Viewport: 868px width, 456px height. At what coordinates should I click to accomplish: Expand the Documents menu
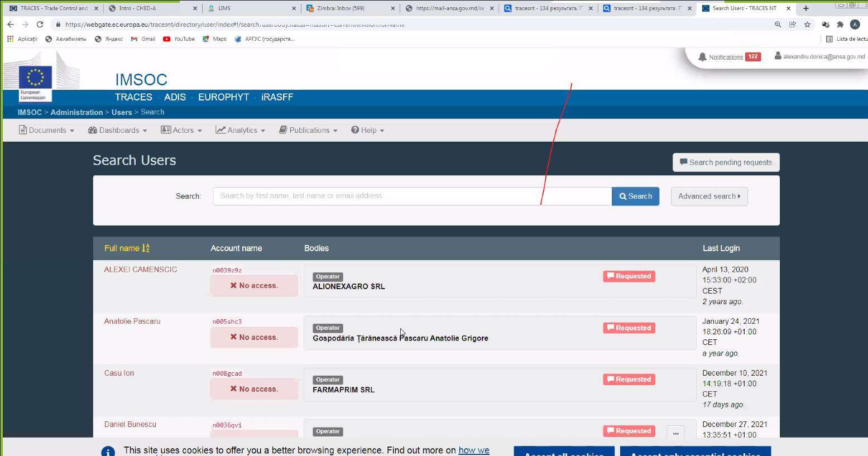coord(46,130)
